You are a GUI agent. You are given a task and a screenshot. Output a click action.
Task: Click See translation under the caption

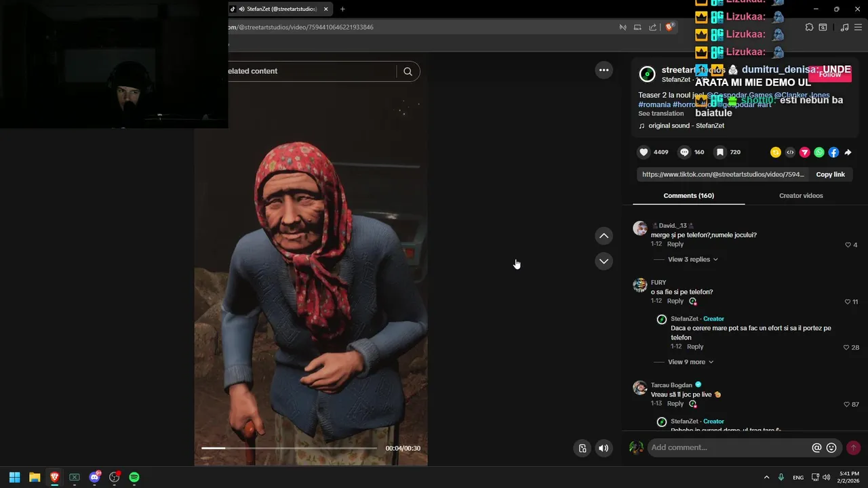point(660,114)
